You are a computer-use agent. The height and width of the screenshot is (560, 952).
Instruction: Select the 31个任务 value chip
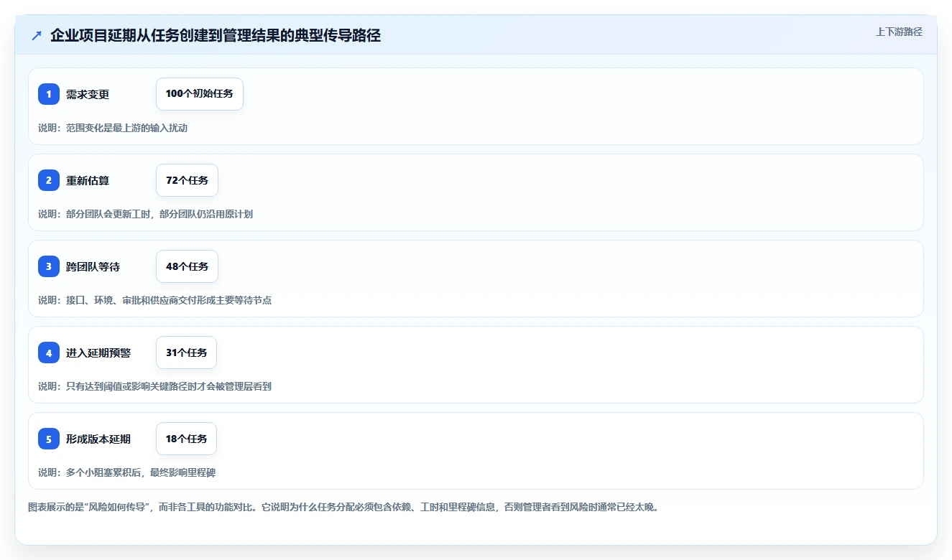pyautogui.click(x=186, y=353)
